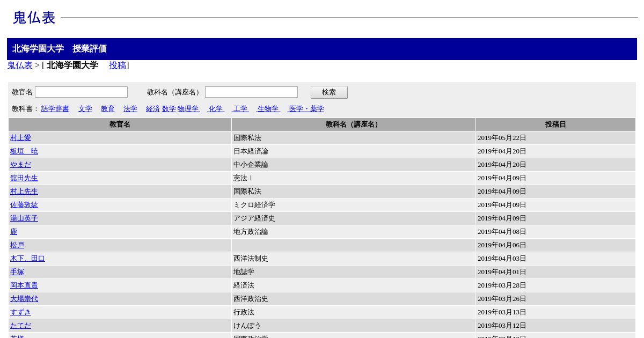The width and height of the screenshot is (644, 338).
Task: Open instructor すずき's link
Action: tap(20, 312)
